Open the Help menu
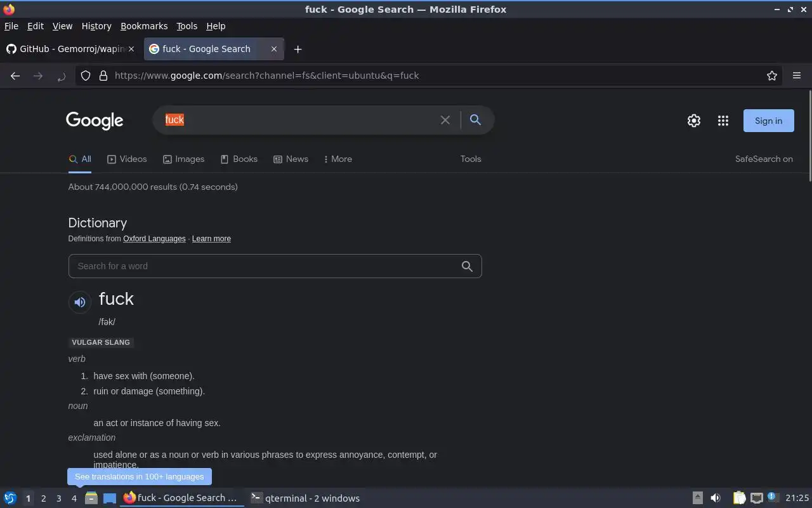This screenshot has height=508, width=812. pyautogui.click(x=216, y=26)
